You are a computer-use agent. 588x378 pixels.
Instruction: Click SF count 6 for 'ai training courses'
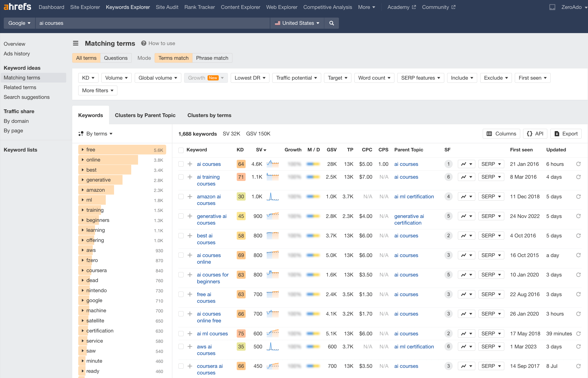(448, 177)
